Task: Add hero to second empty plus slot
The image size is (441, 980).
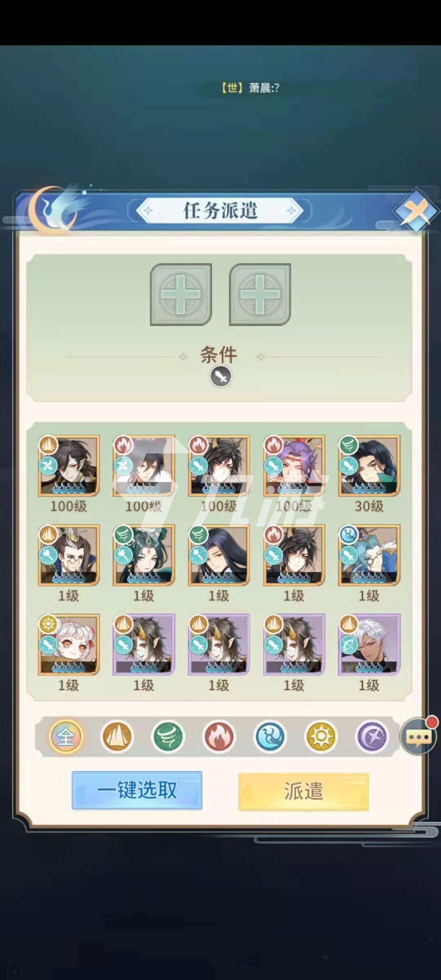Action: click(260, 294)
